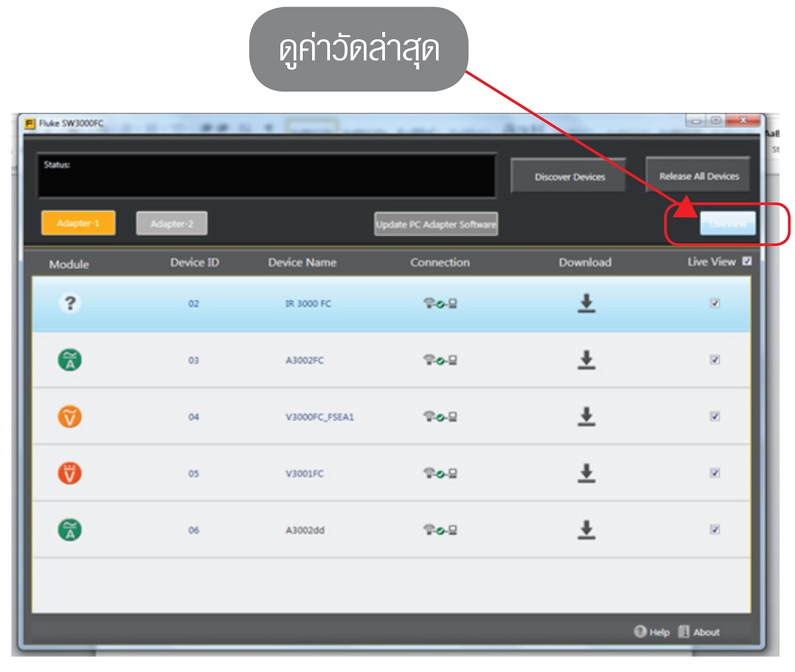Click the orange voltage icon for V3000FC_FSEA1

pos(70,417)
